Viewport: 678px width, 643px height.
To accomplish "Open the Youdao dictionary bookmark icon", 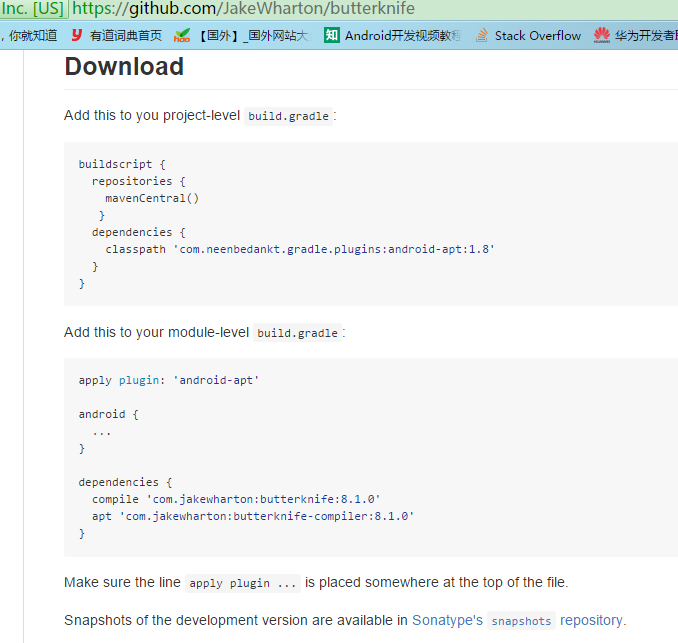I will (77, 35).
